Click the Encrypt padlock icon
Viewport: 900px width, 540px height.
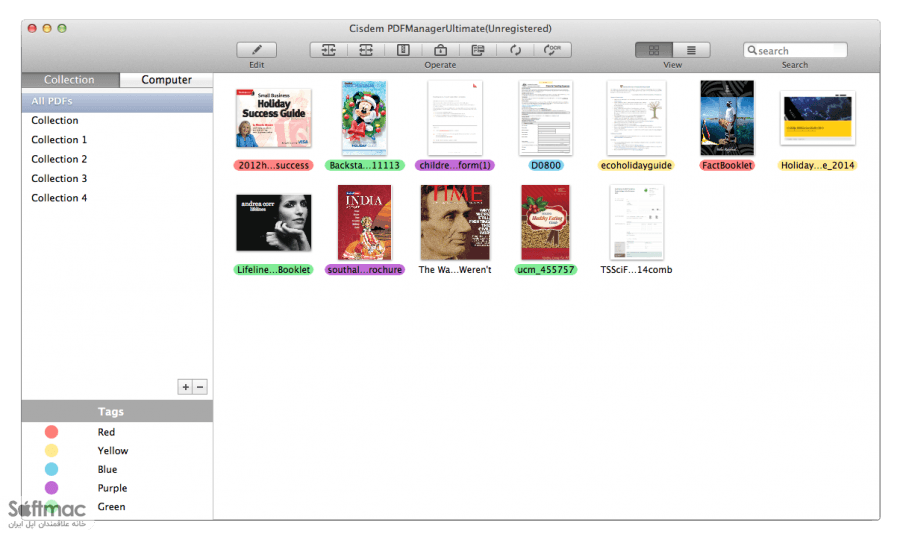tap(440, 50)
